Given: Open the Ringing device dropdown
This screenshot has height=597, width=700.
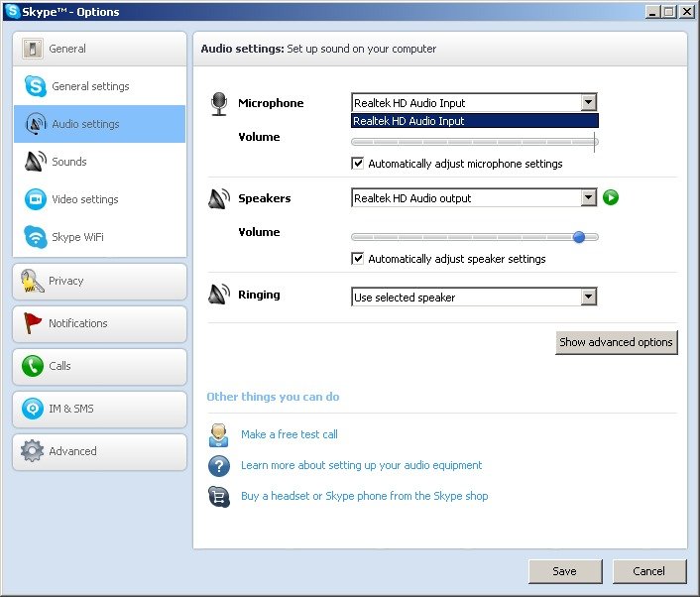Looking at the screenshot, I should tap(588, 297).
